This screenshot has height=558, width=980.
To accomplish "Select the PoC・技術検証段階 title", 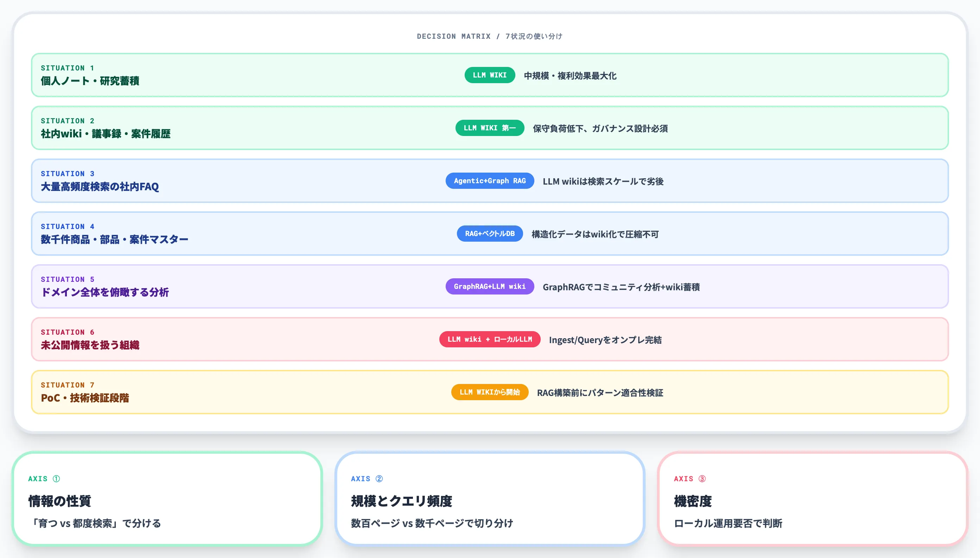I will point(84,398).
